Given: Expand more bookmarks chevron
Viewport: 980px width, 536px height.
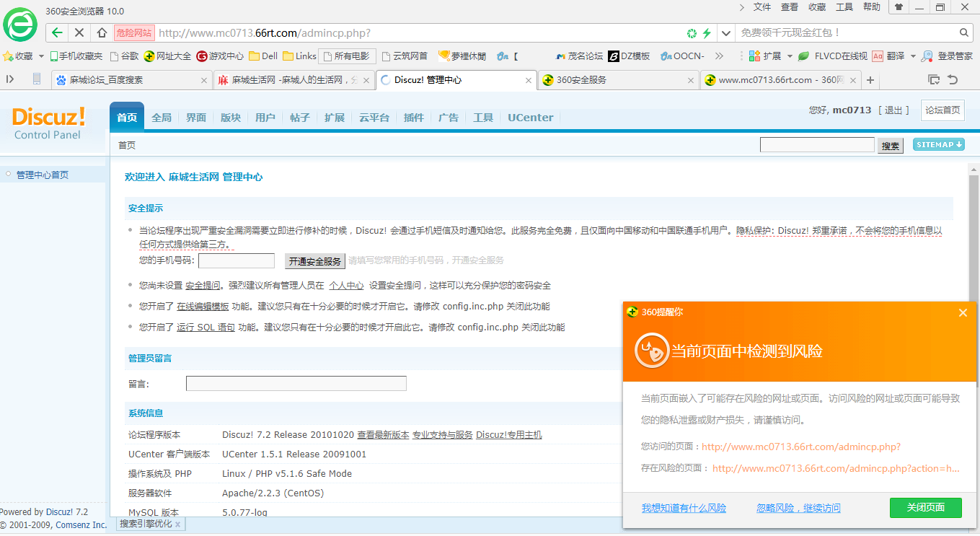Looking at the screenshot, I should point(719,56).
